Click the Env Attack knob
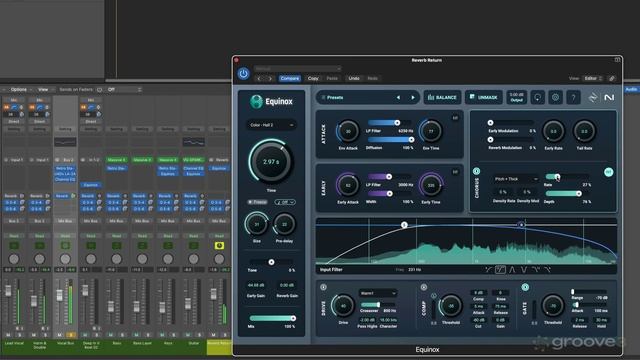Viewport: 640px width, 360px height. tap(348, 131)
